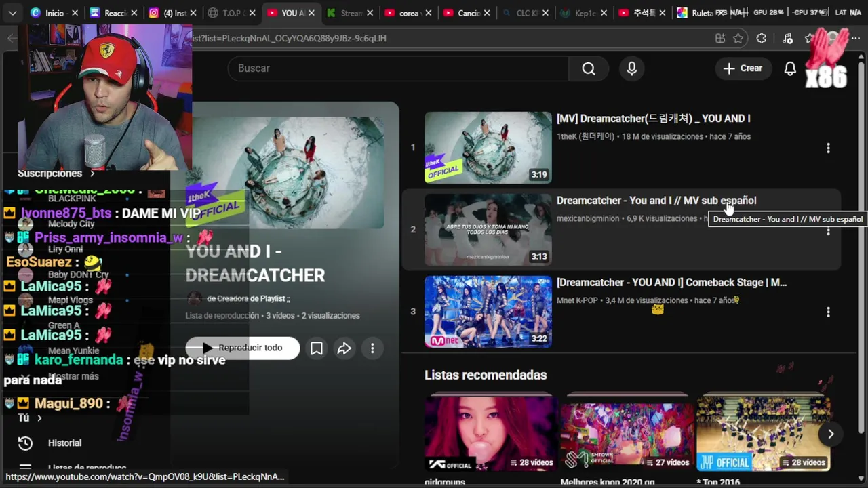Open the YG Official 28 vídeos playlist
Viewport: 868px width, 488px height.
click(x=490, y=434)
